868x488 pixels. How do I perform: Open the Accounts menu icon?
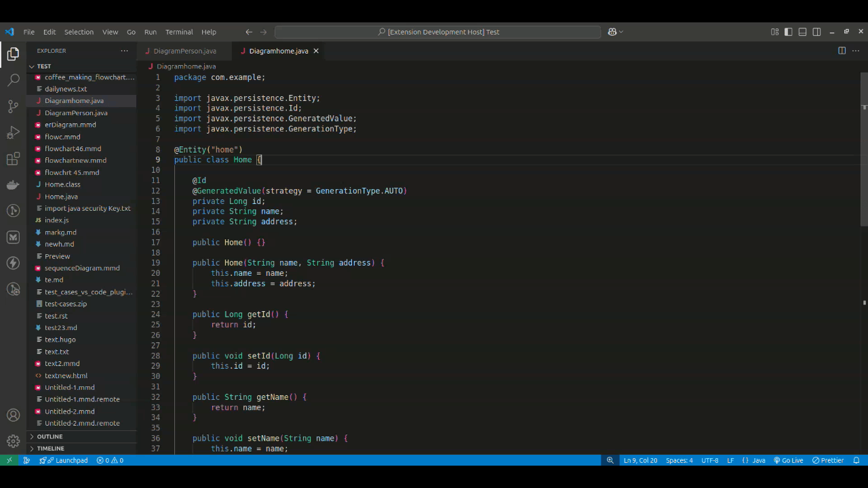(x=13, y=415)
